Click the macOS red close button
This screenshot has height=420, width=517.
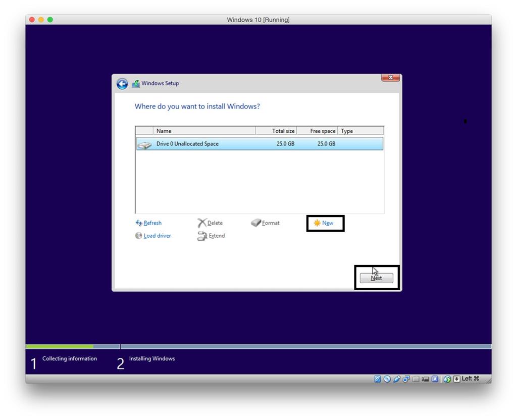point(32,20)
